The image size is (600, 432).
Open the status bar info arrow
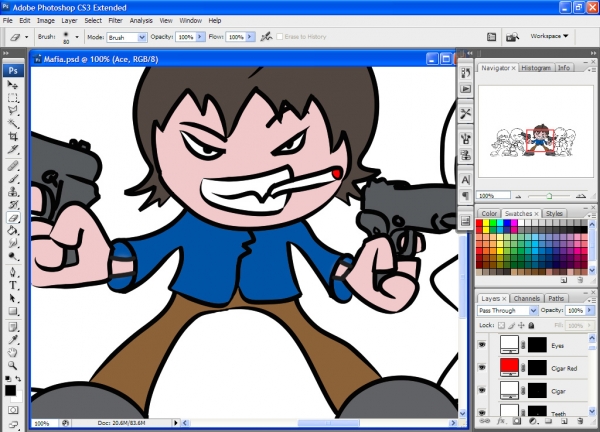[176, 423]
